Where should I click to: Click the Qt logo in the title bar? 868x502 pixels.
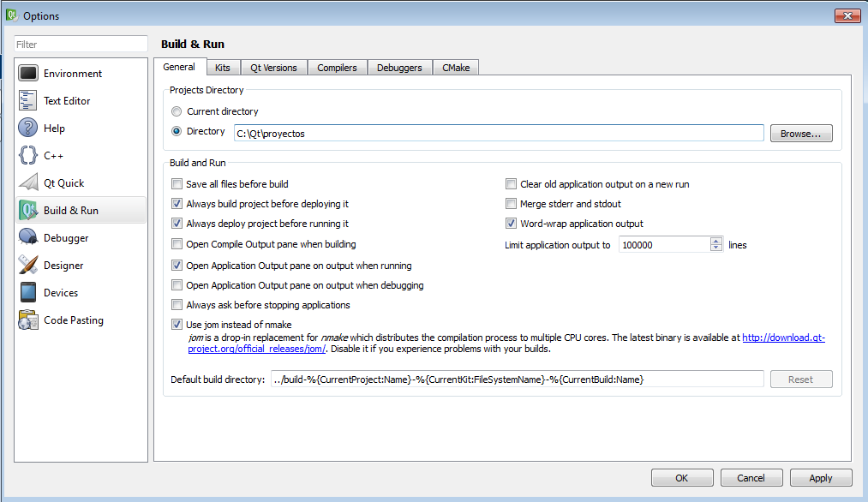click(12, 15)
